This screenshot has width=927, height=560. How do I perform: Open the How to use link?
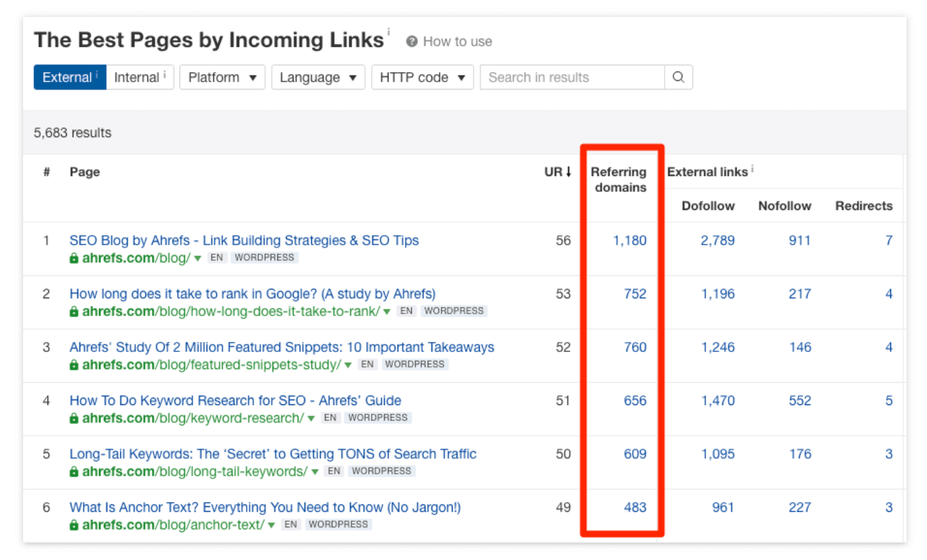coord(457,42)
